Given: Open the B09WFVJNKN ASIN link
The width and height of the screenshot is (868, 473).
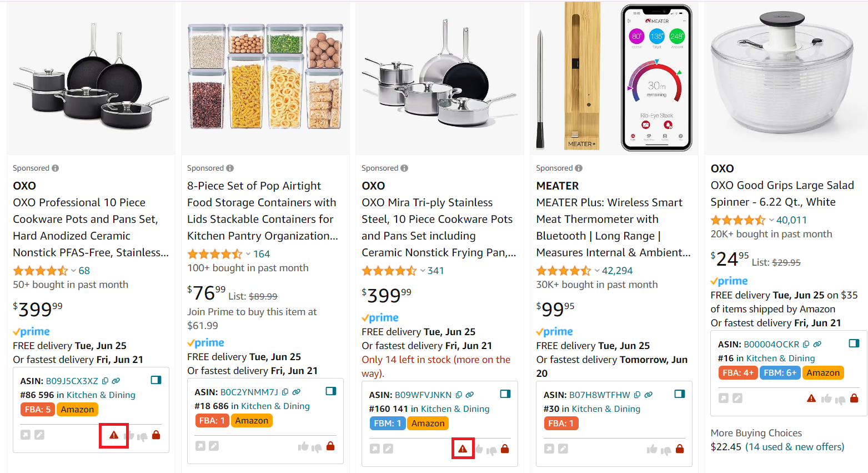Looking at the screenshot, I should click(424, 394).
